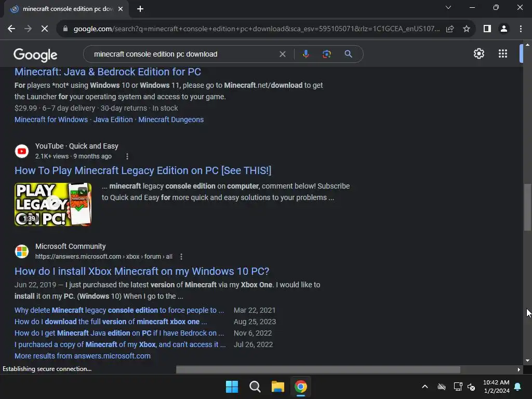
Task: Open Minecraft for Windows sitelink
Action: [x=51, y=120]
